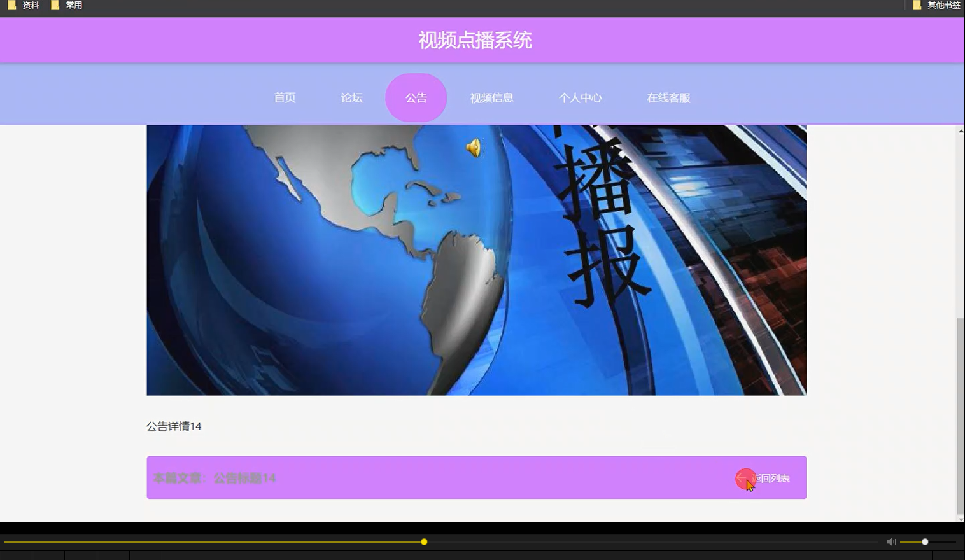This screenshot has width=965, height=560.
Task: Open the 在线客服 navigation tab
Action: coord(668,97)
